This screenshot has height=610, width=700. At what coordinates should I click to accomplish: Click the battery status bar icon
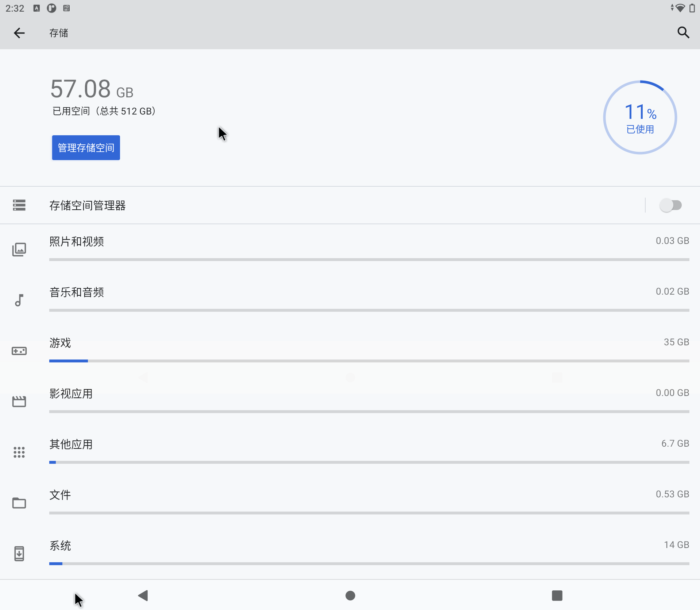[692, 8]
